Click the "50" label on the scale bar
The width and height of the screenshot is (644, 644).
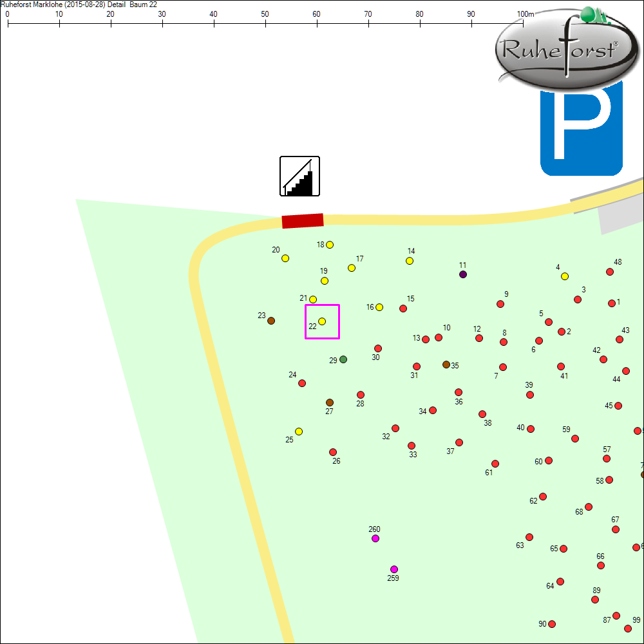(x=265, y=14)
